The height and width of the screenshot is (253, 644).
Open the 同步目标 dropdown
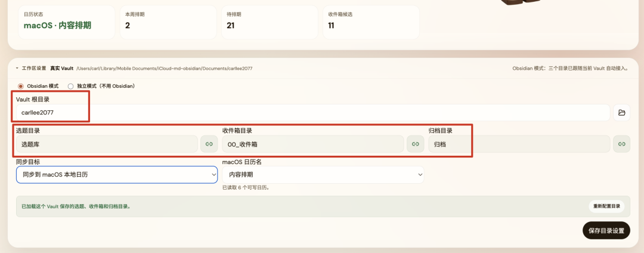[117, 175]
